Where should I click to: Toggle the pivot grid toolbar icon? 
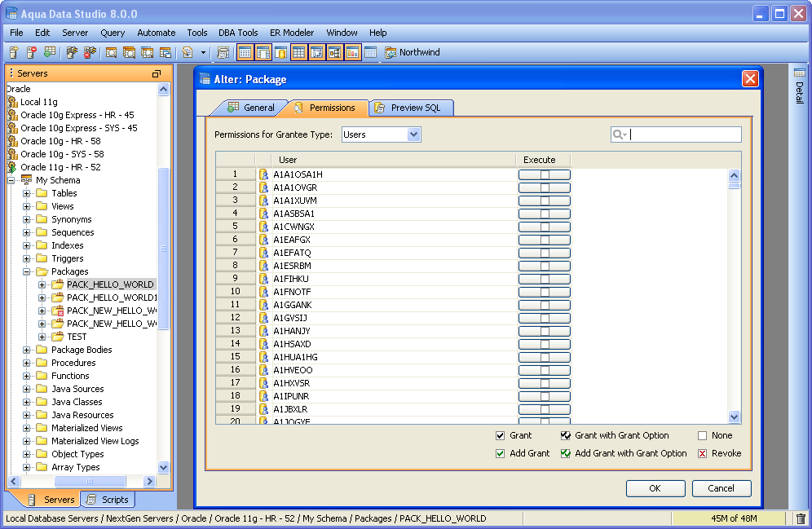pos(317,52)
